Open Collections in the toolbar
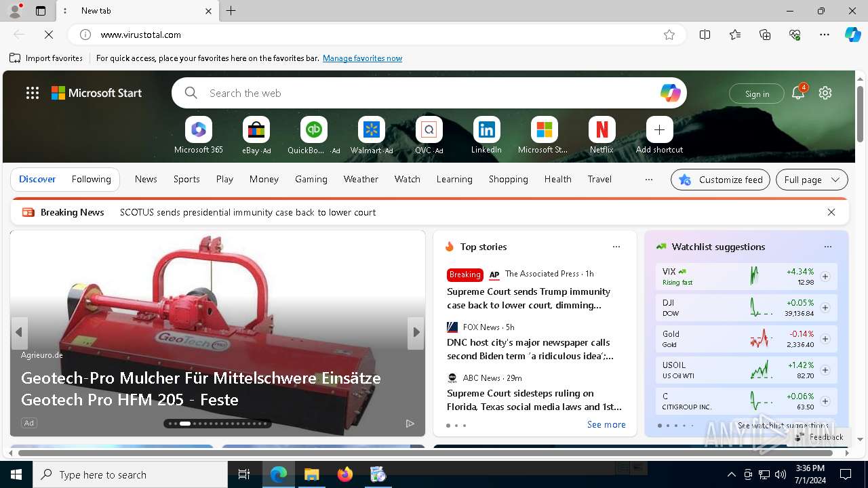The width and height of the screenshot is (868, 488). [x=765, y=35]
